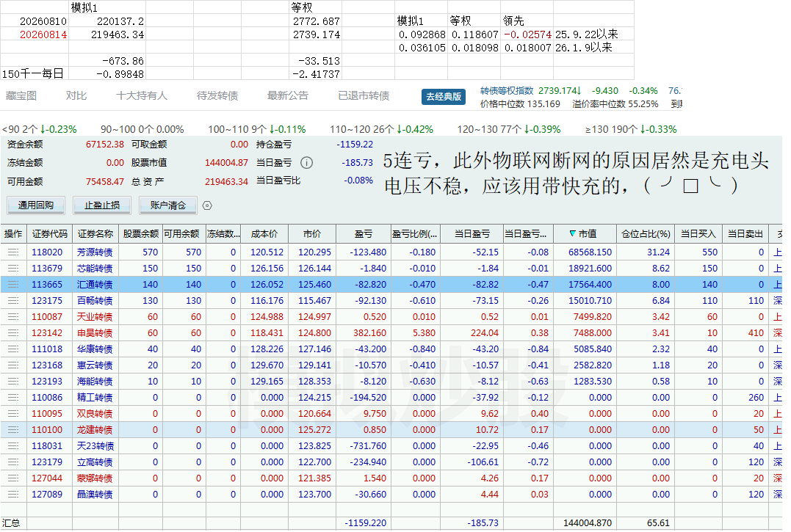
Task: Click the 总资产 value 219463.34
Action: pyautogui.click(x=226, y=181)
